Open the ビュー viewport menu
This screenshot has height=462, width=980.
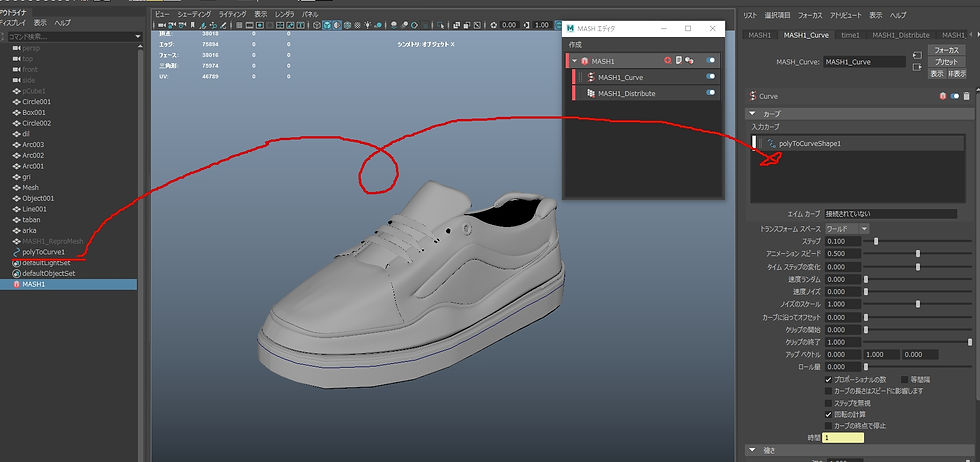pos(162,14)
